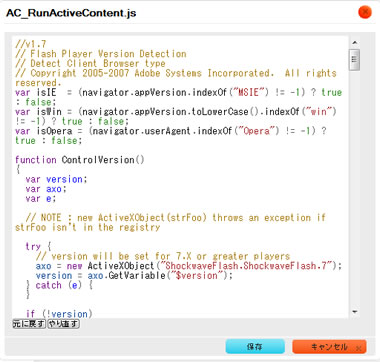Click the 'Detect Client Browser type' comment

tap(90, 63)
